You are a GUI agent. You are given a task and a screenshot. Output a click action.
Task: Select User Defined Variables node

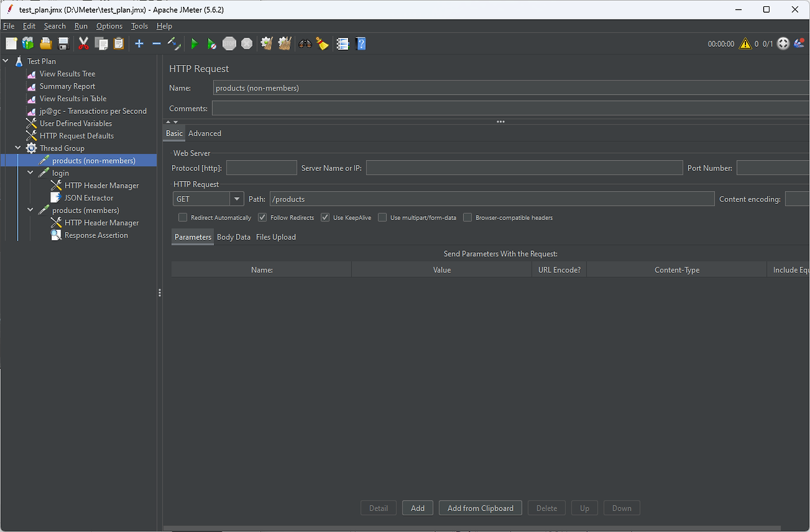(x=75, y=123)
